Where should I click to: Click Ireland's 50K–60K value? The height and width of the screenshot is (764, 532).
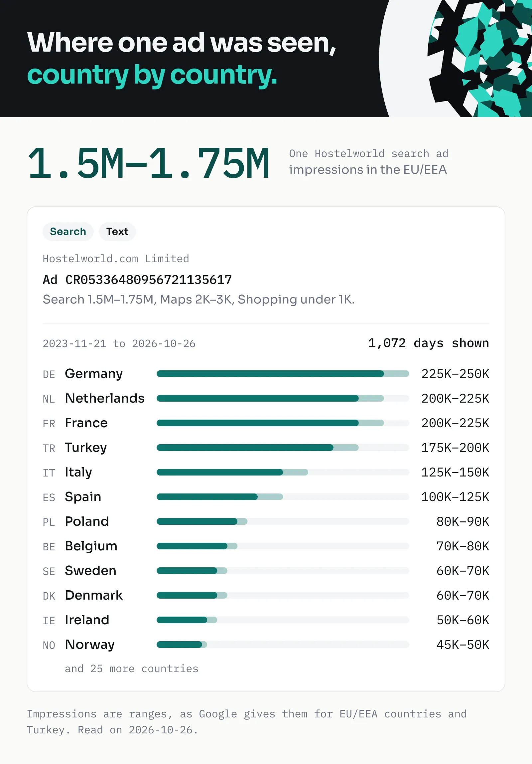pyautogui.click(x=463, y=620)
